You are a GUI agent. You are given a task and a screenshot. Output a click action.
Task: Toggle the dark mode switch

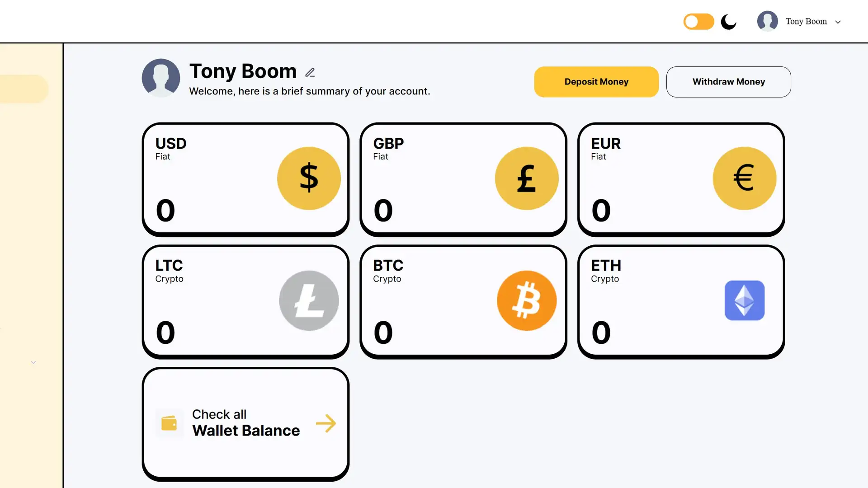698,22
